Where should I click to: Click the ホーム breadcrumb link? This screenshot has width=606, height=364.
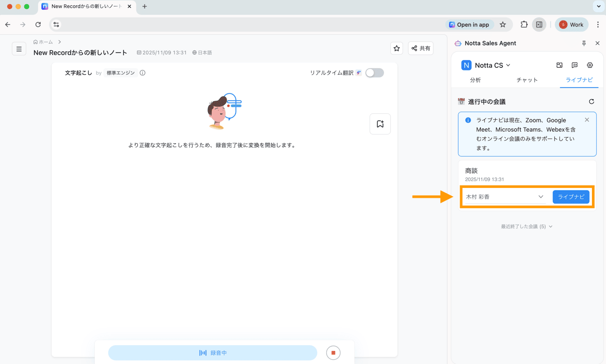click(x=43, y=42)
